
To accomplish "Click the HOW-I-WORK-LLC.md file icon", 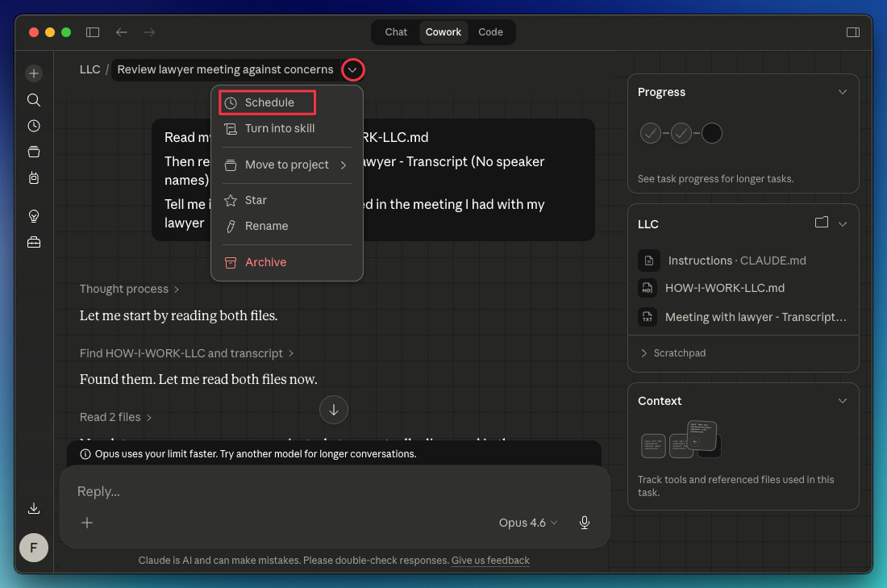I will 648,288.
